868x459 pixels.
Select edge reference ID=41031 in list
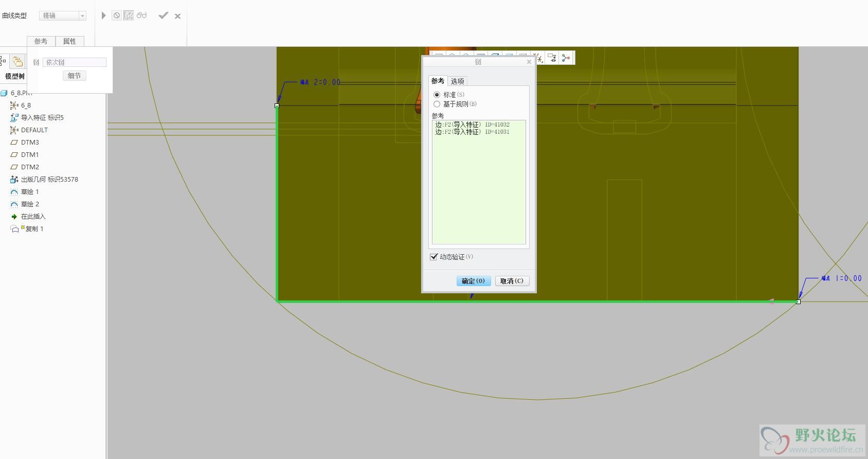pos(473,132)
